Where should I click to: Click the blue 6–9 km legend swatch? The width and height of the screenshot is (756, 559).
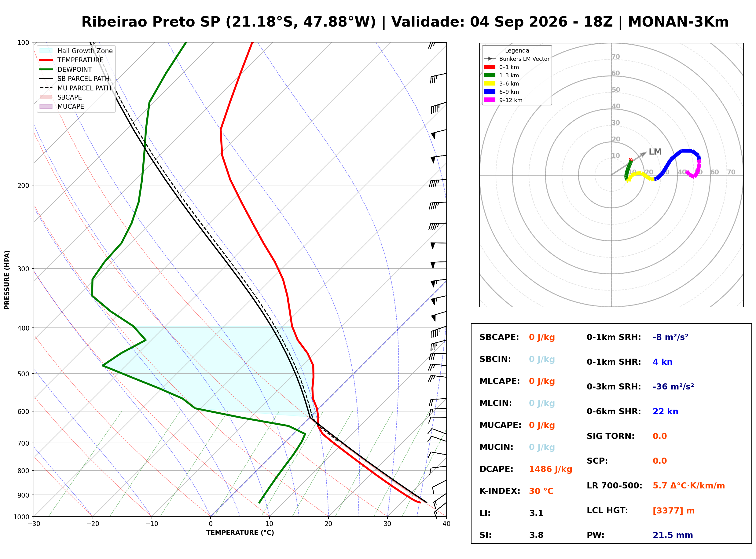coord(490,92)
